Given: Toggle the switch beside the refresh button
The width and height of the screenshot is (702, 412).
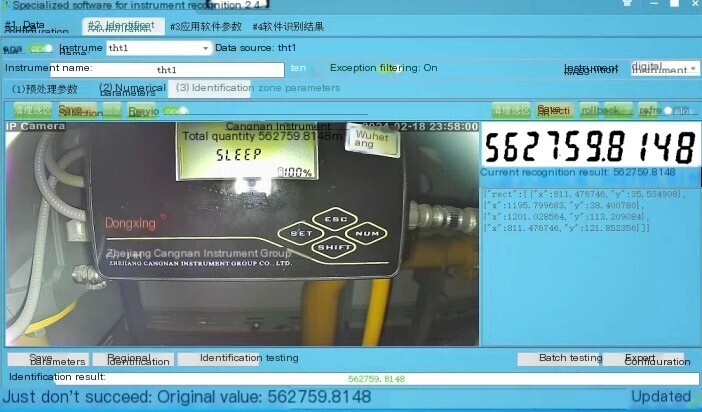Looking at the screenshot, I should point(678,110).
